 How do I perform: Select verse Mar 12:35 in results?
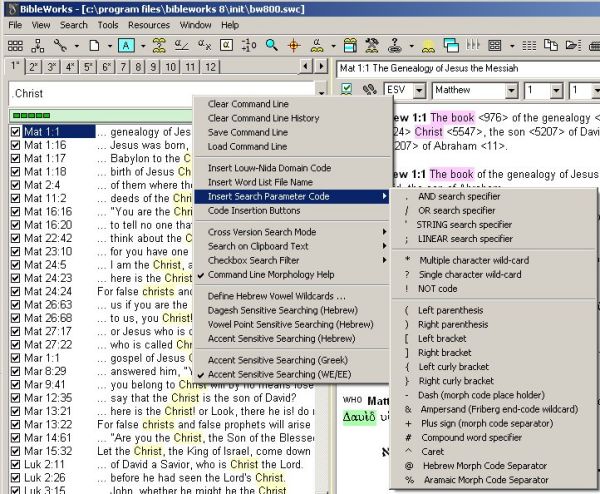pyautogui.click(x=48, y=398)
